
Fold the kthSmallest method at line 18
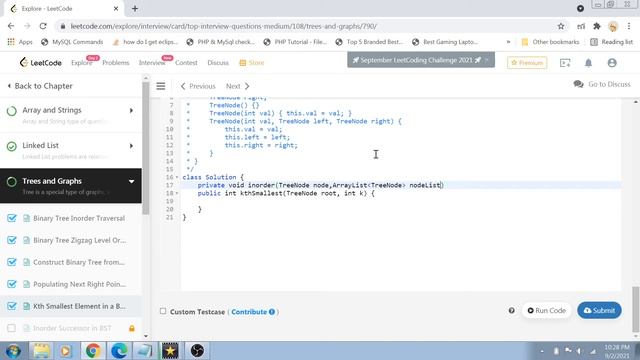[x=177, y=193]
